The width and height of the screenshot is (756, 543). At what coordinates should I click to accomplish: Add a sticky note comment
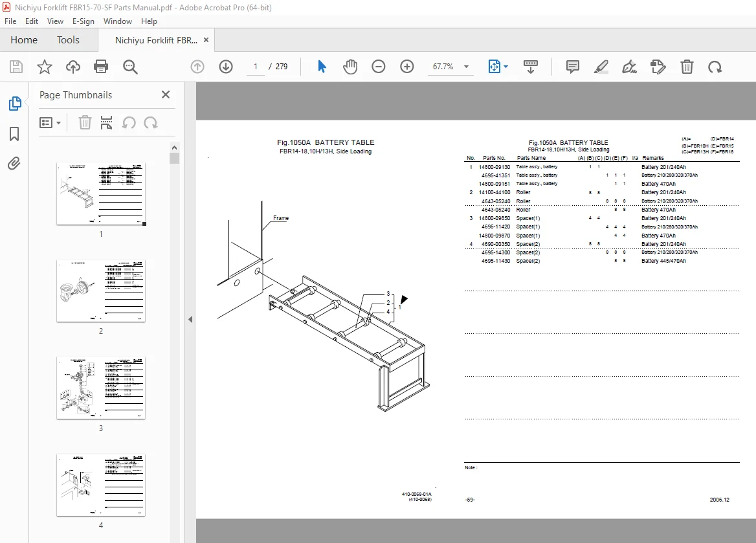click(572, 67)
